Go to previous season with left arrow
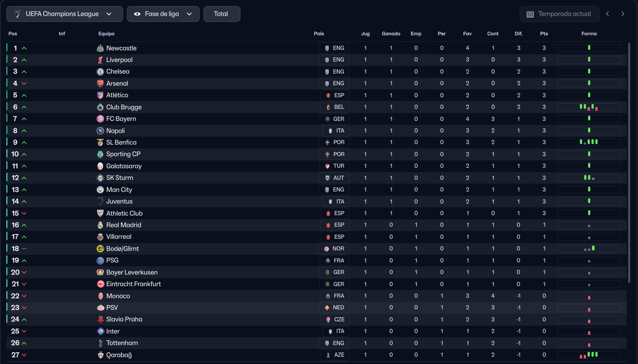 (x=607, y=14)
